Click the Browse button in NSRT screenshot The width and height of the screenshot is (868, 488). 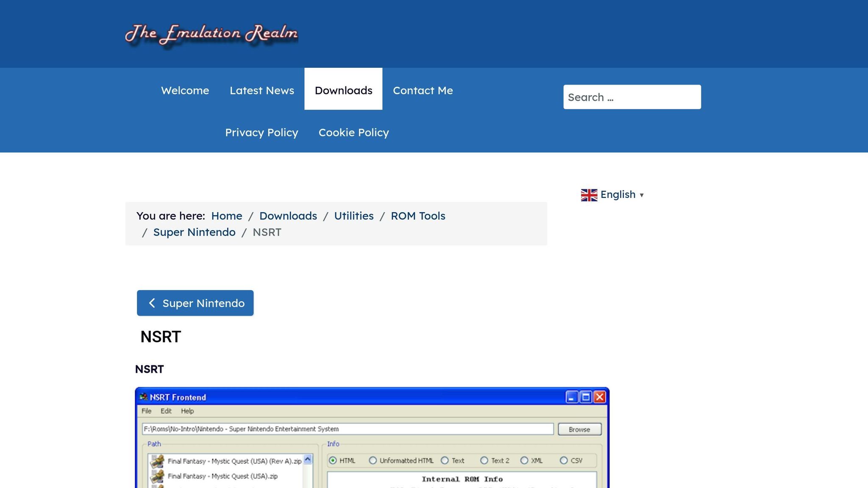point(579,429)
